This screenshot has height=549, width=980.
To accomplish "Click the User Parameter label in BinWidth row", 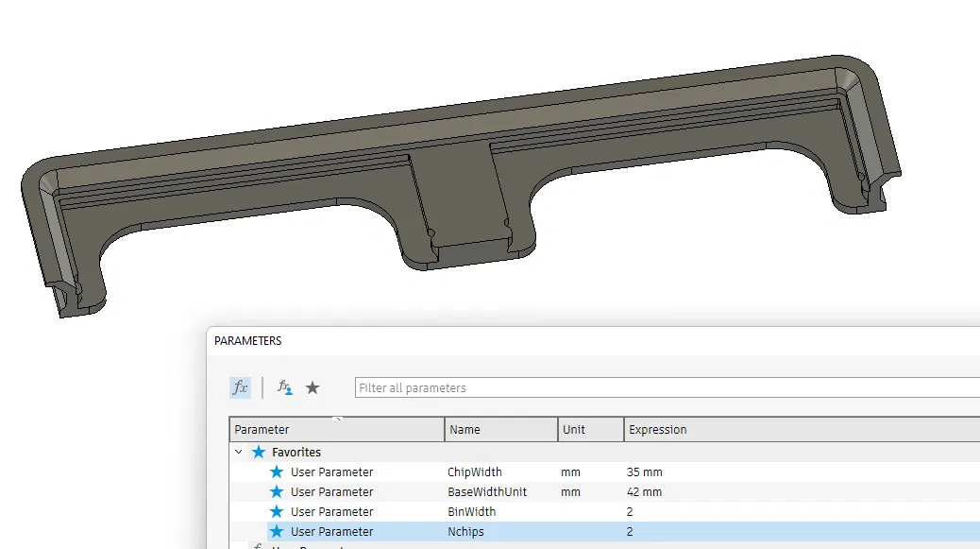I will [332, 512].
